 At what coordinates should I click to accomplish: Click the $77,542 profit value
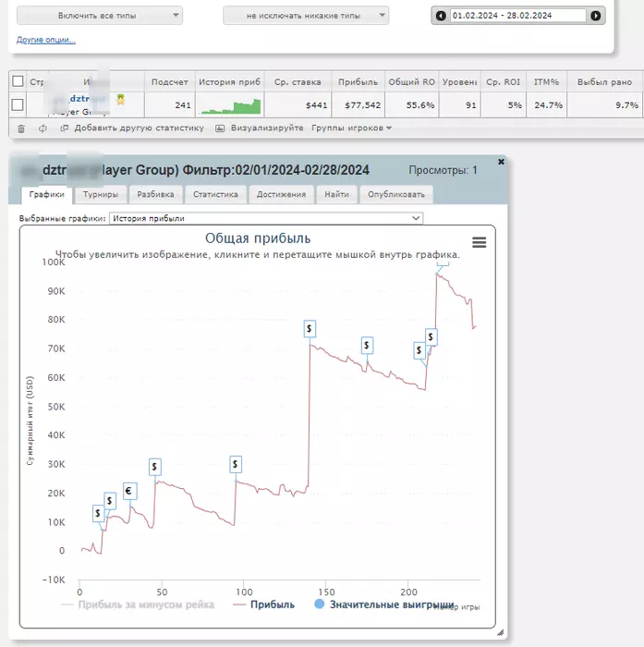pos(362,105)
